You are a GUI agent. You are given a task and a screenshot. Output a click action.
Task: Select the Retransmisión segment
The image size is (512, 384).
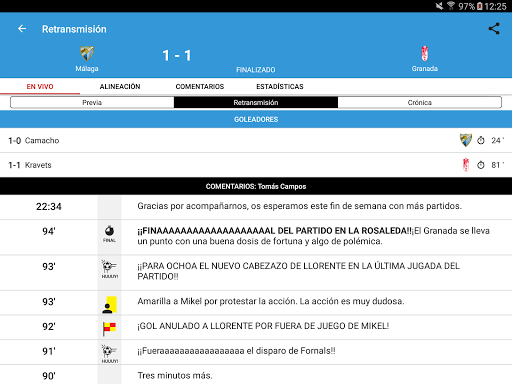(256, 102)
